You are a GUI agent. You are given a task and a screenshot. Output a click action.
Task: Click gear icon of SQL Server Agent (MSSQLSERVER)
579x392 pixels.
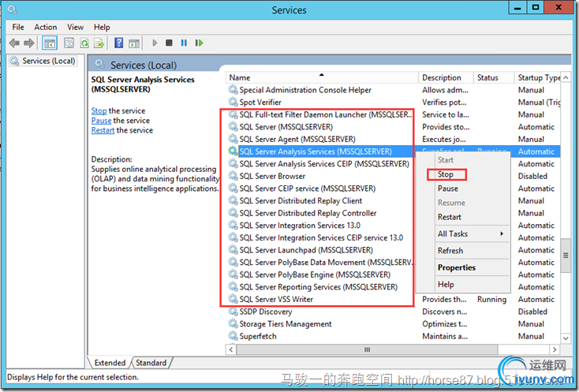pyautogui.click(x=233, y=138)
